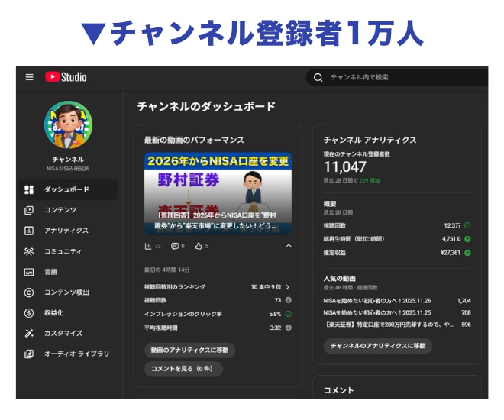Click the comments icon showing 0
The height and width of the screenshot is (420, 504).
pos(175,246)
